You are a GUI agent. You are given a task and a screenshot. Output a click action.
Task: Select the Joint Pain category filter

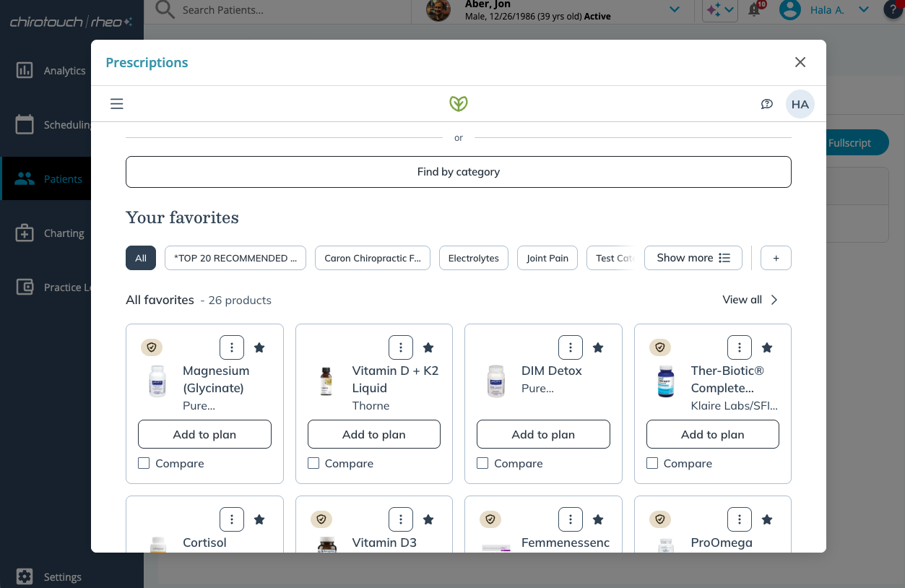547,258
